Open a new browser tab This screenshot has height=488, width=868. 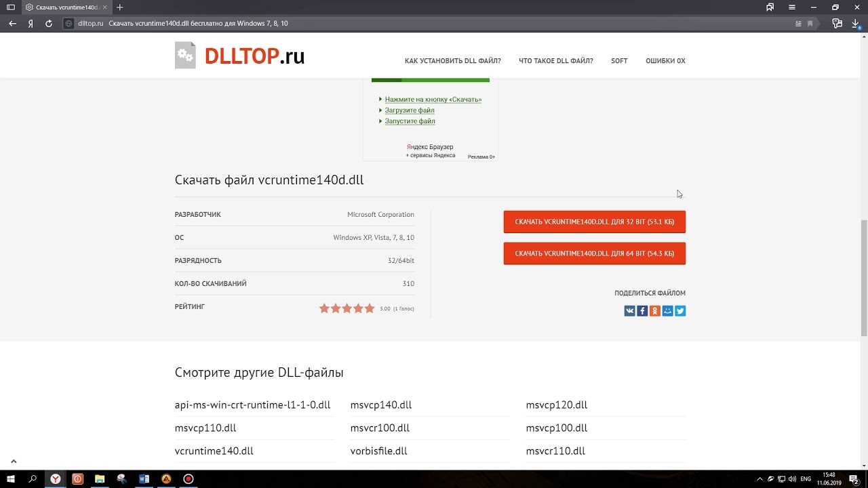pos(120,7)
